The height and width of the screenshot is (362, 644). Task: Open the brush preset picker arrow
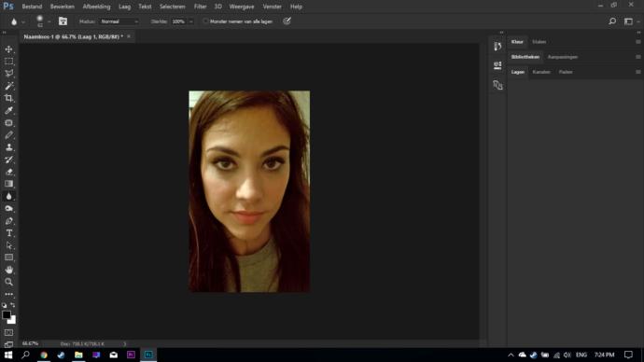(49, 21)
